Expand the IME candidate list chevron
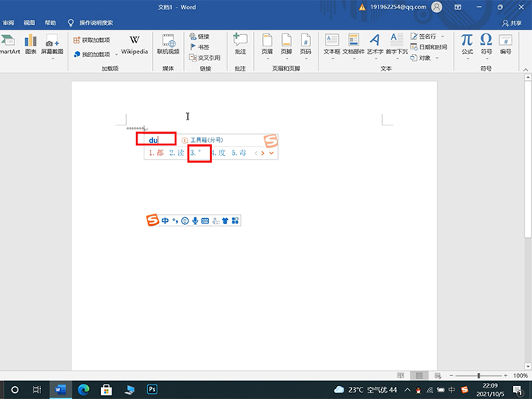 pos(271,154)
